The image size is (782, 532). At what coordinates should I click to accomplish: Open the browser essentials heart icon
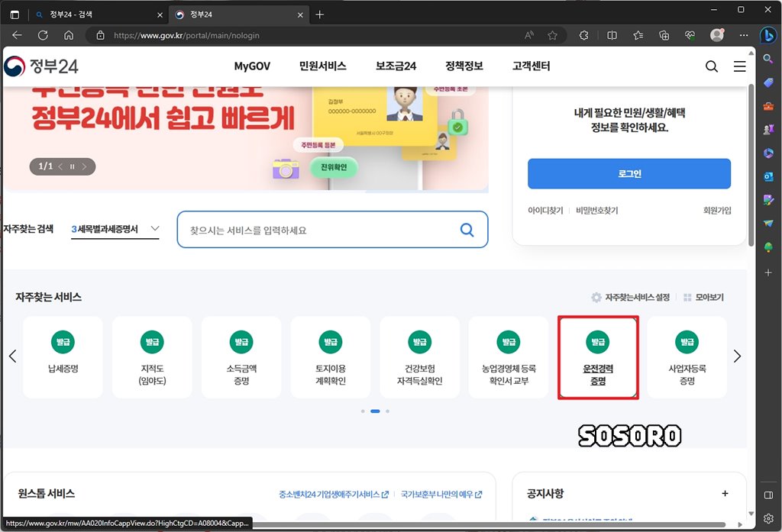click(x=690, y=35)
